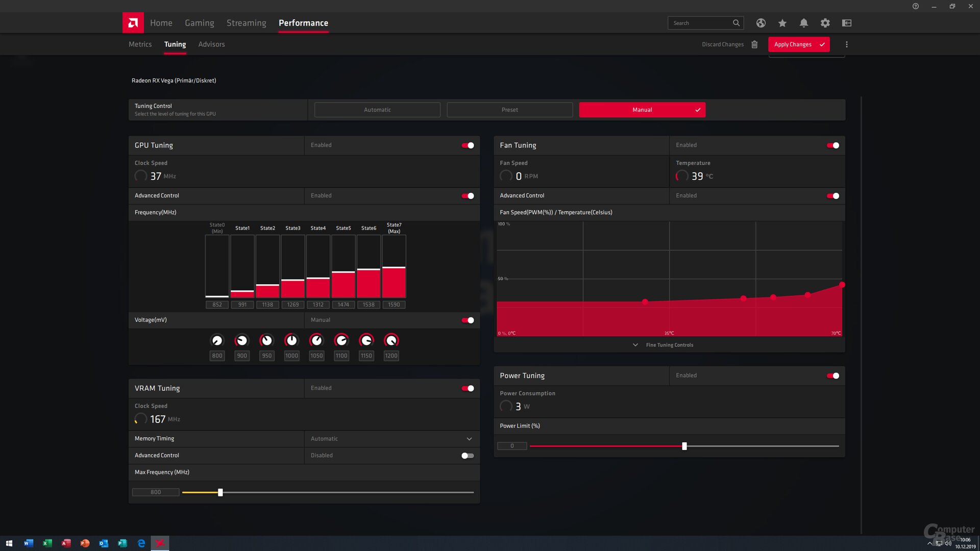This screenshot has height=551, width=980.
Task: Toggle Voltage manual switch
Action: point(468,320)
